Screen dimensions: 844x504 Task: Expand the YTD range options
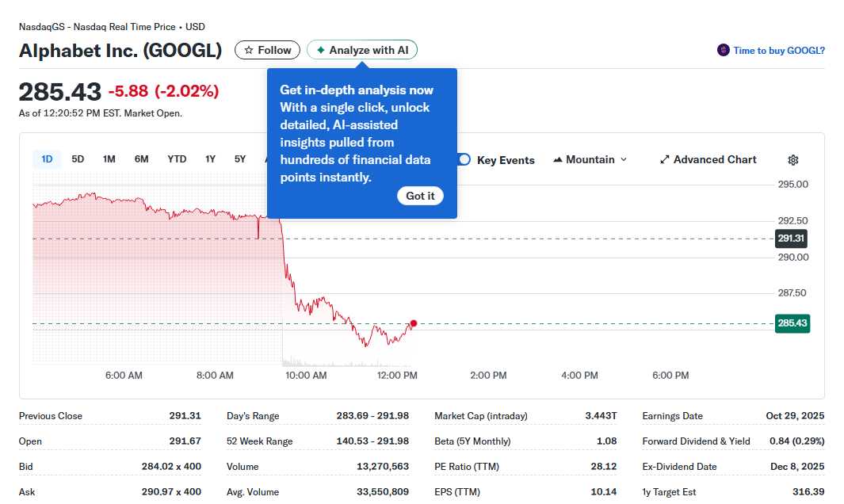coord(176,158)
